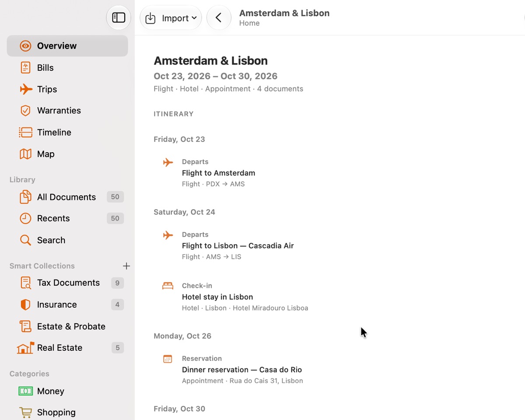Open Flight to Lisbon — Cascadia Air
525x420 pixels.
point(238,246)
